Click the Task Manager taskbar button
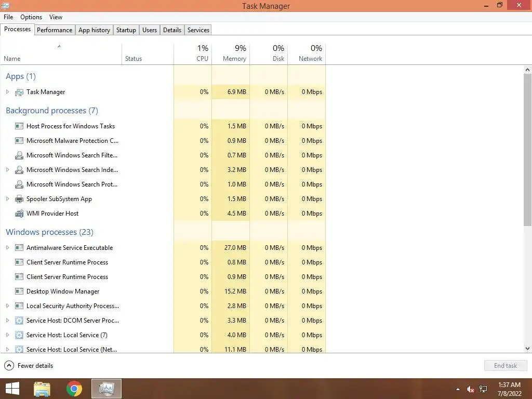The width and height of the screenshot is (532, 399). (107, 389)
